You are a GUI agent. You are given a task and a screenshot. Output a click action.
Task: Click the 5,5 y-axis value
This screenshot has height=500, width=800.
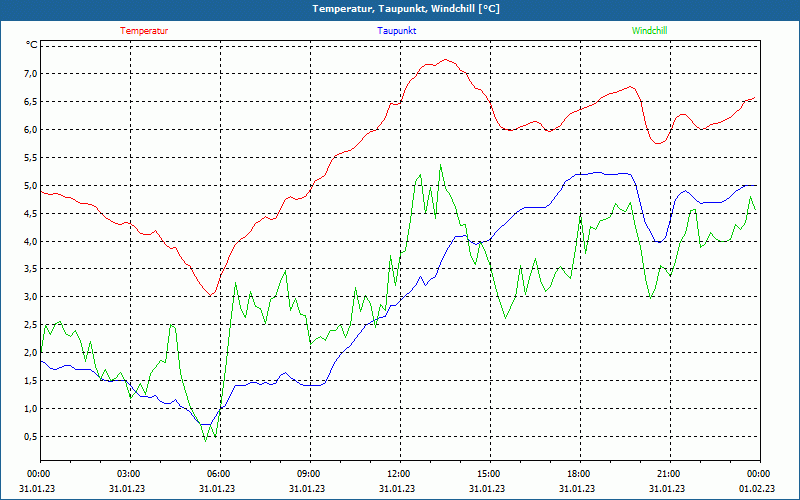pos(31,158)
